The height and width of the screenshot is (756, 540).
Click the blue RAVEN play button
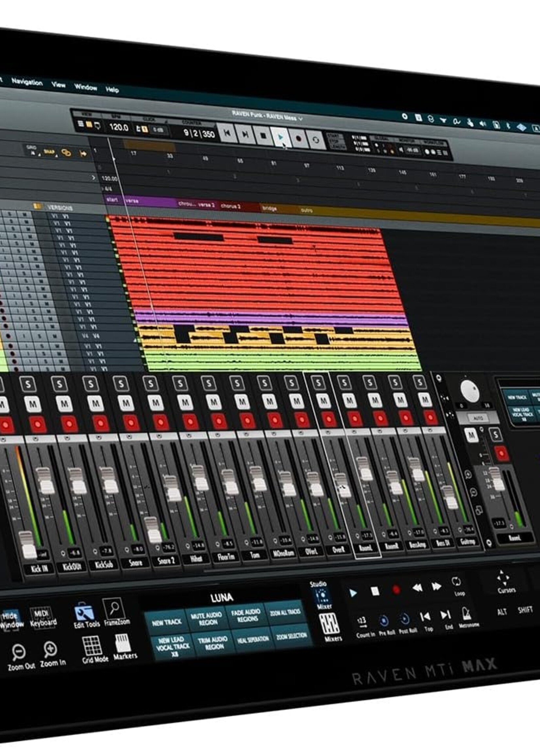[x=353, y=593]
